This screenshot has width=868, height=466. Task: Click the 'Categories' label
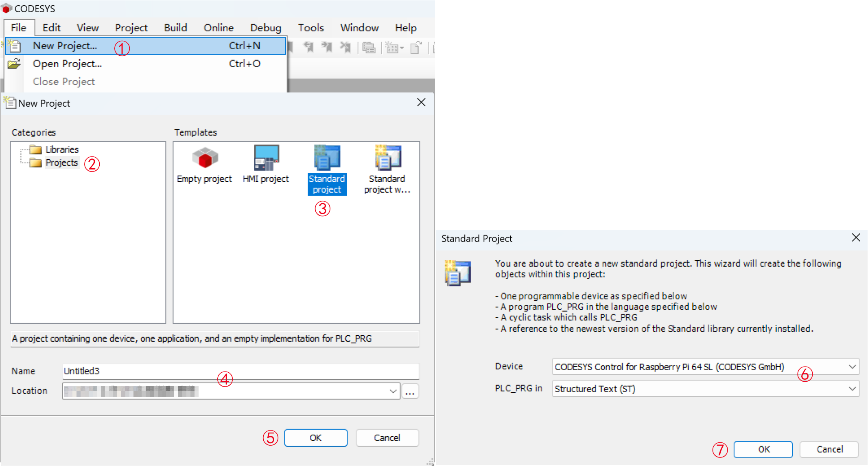34,132
